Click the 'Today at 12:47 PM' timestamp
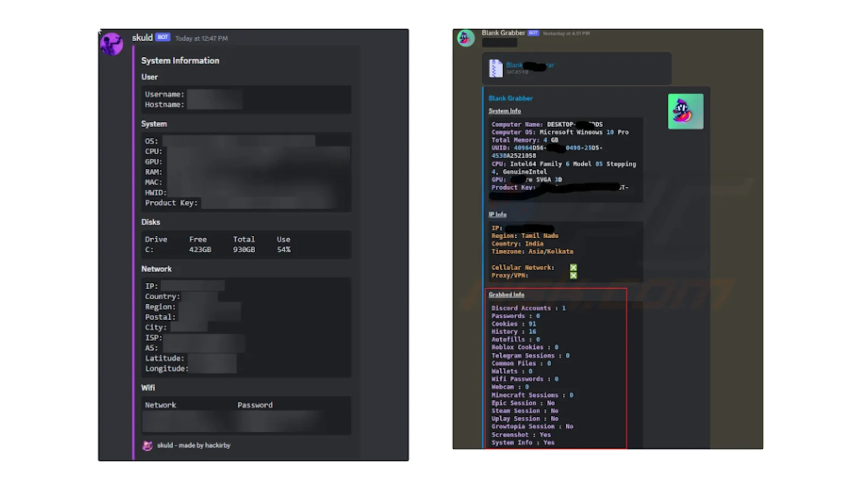868x488 pixels. click(201, 38)
